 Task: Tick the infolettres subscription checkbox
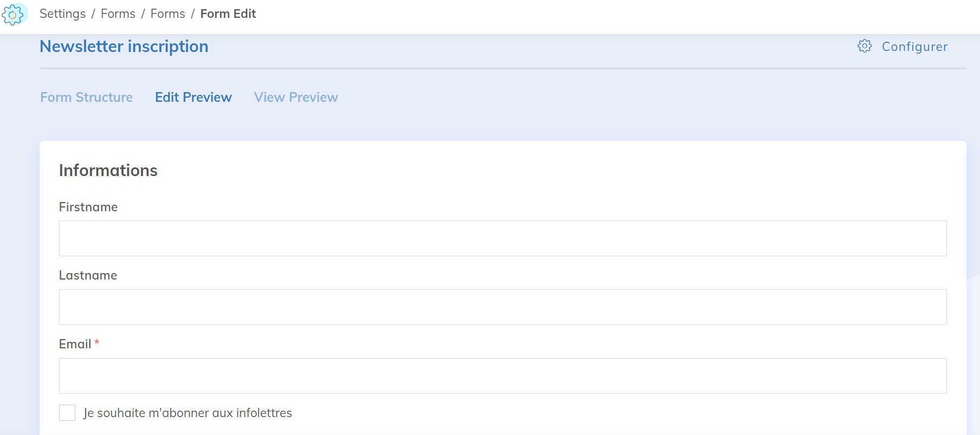pyautogui.click(x=67, y=413)
